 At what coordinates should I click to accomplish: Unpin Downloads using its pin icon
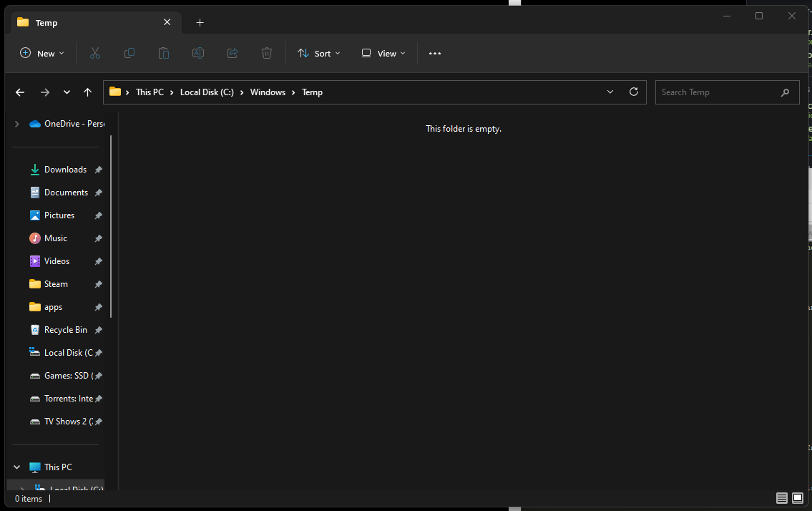coord(99,170)
